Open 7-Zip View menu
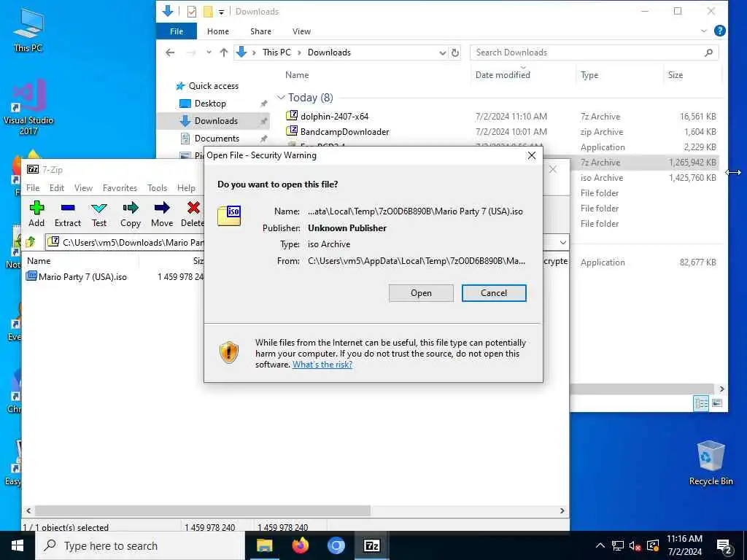This screenshot has height=560, width=747. [83, 188]
